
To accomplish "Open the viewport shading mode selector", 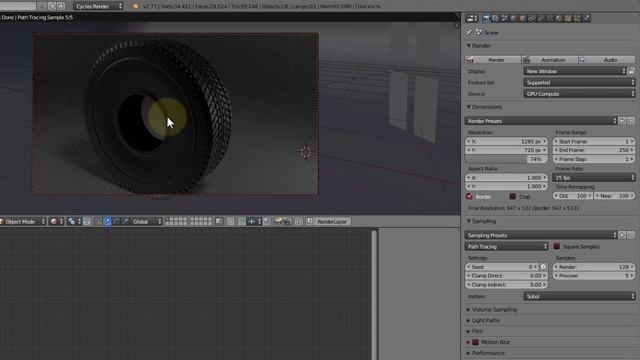I will pos(56,221).
